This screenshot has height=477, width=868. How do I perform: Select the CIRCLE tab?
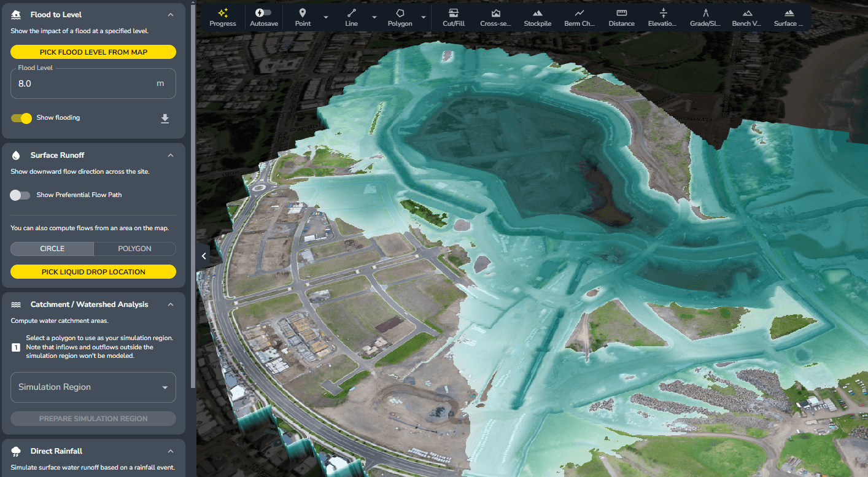point(52,249)
